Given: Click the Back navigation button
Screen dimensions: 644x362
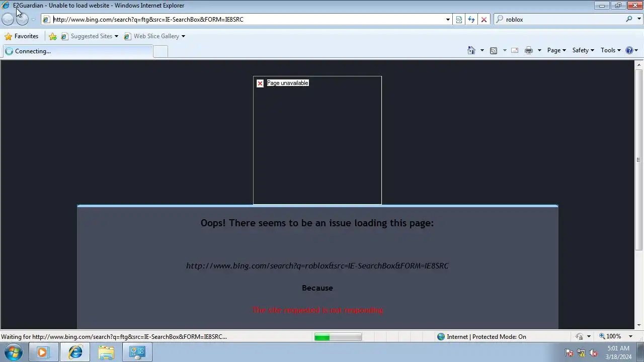Looking at the screenshot, I should (8, 20).
